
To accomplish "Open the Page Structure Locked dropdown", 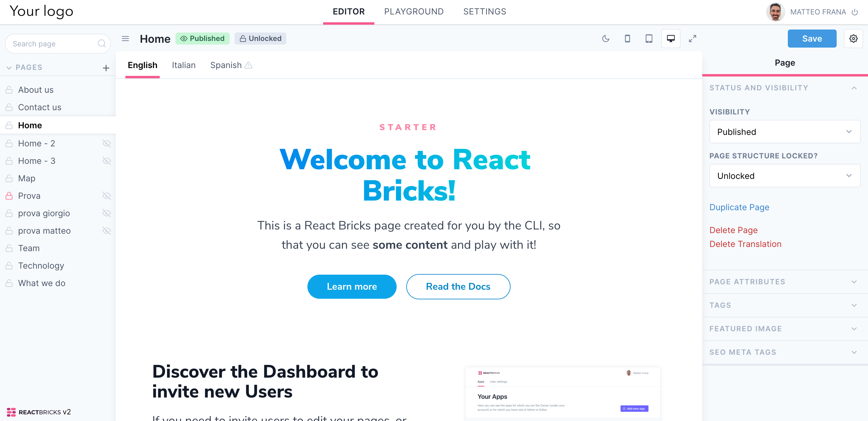I will pyautogui.click(x=785, y=176).
